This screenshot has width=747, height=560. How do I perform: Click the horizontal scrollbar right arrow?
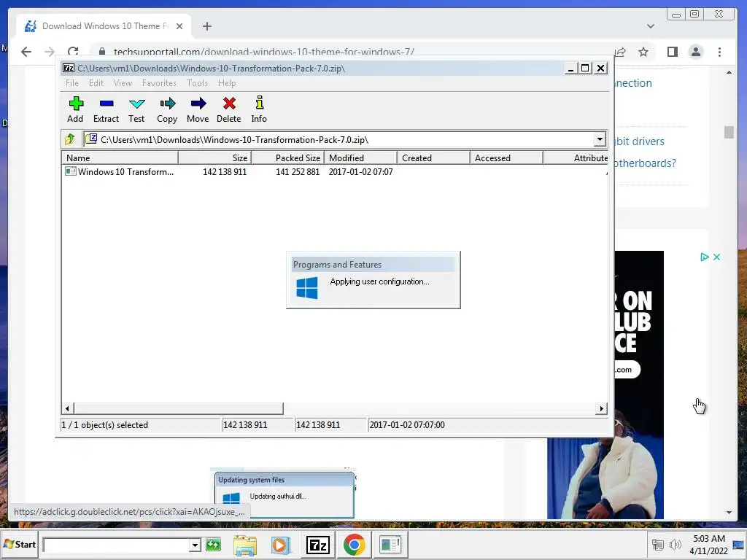(x=602, y=408)
